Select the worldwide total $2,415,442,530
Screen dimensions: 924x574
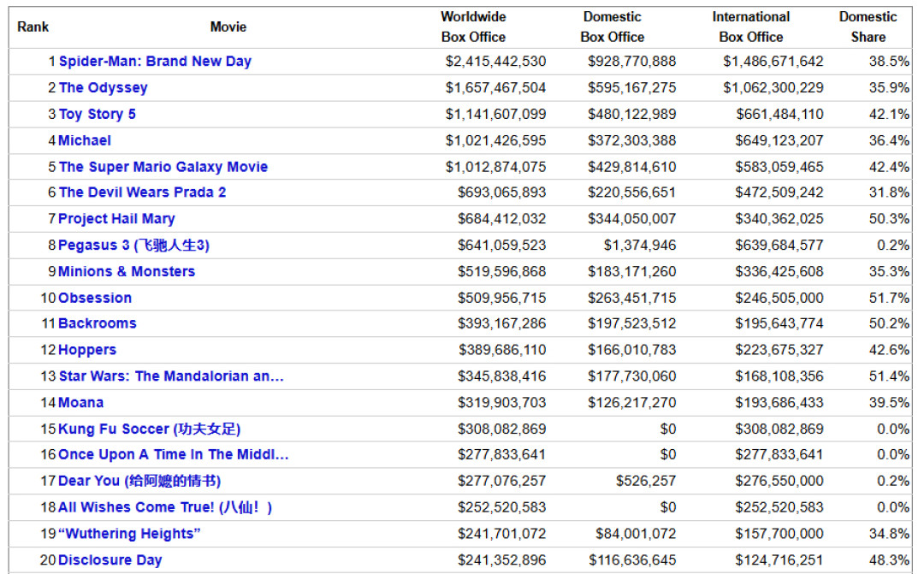tap(495, 62)
